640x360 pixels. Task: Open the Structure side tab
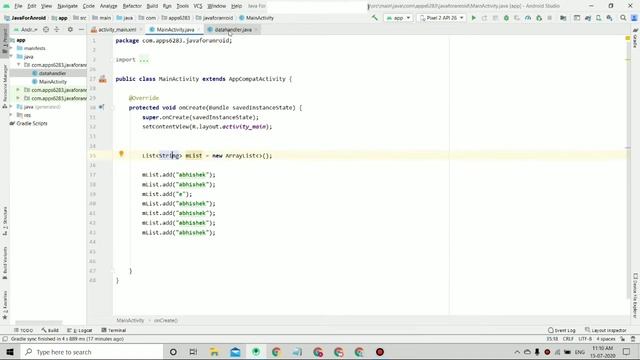point(5,221)
